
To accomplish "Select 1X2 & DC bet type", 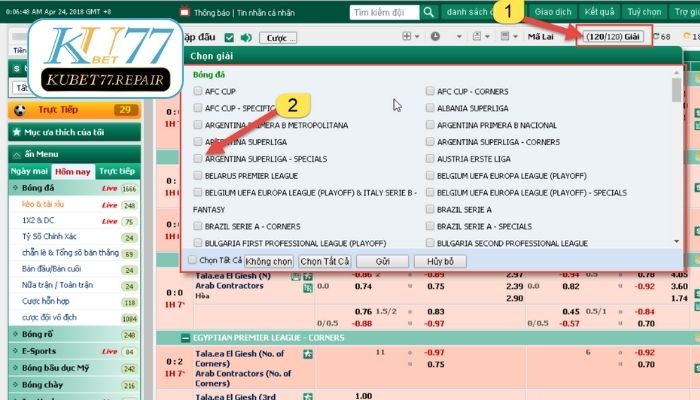I will tap(38, 221).
